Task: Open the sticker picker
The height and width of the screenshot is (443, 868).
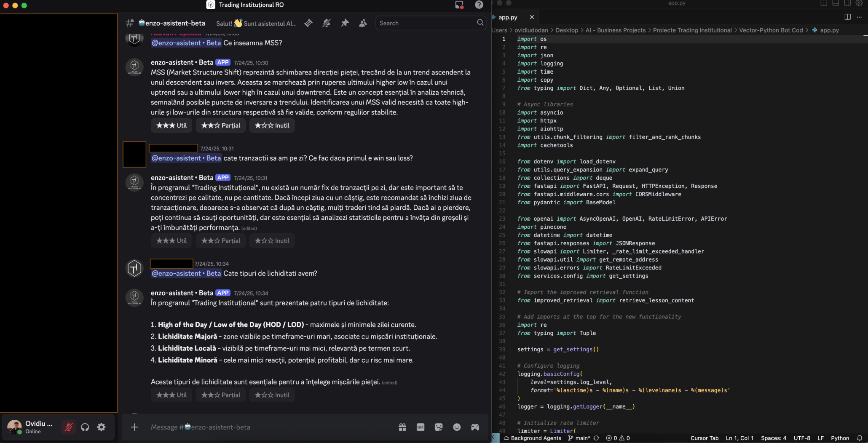Action: coord(439,427)
